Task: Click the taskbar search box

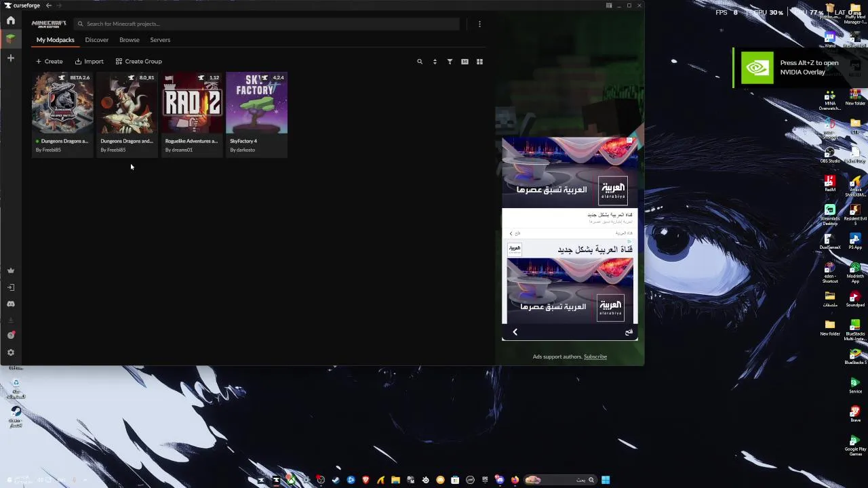Action: pos(561,480)
